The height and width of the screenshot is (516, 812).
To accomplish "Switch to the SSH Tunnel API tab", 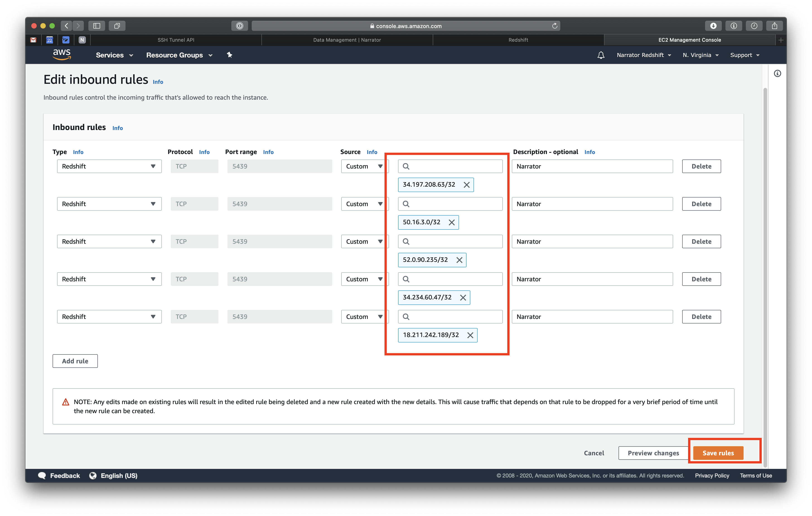I will click(x=176, y=40).
